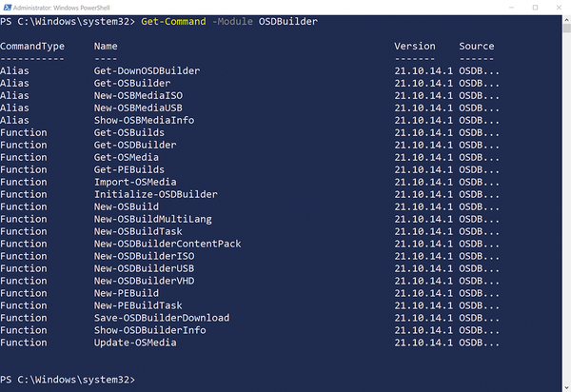Click the Get-Command text in prompt
571x392 pixels.
tap(173, 22)
